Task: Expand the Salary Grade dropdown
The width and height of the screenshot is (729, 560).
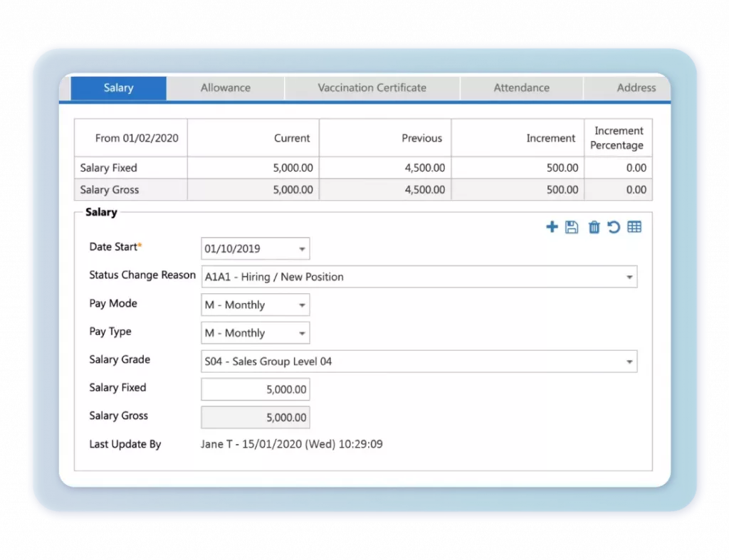Action: click(x=629, y=361)
